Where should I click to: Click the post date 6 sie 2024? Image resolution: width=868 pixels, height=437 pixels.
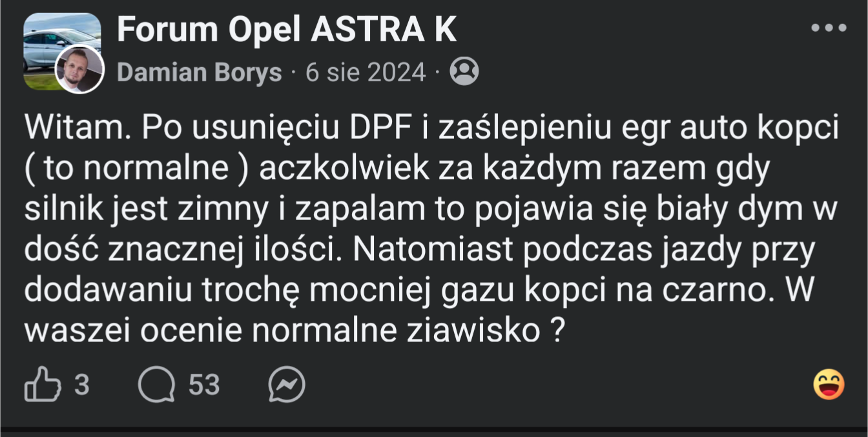pyautogui.click(x=366, y=72)
